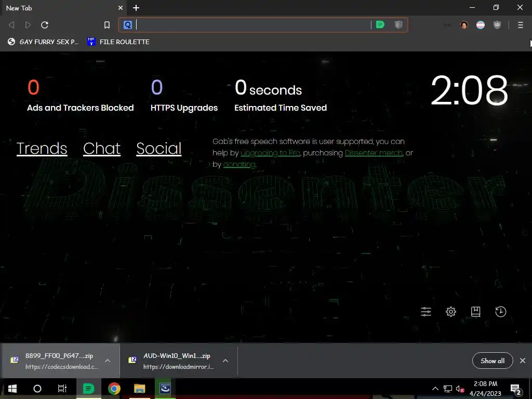
Task: Open the Social link
Action: tap(159, 148)
